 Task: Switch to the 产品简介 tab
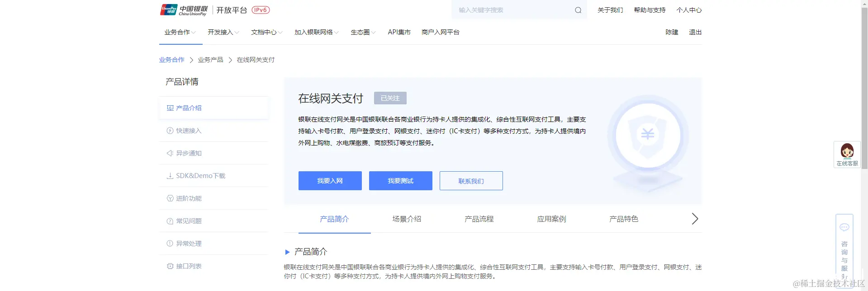(334, 219)
